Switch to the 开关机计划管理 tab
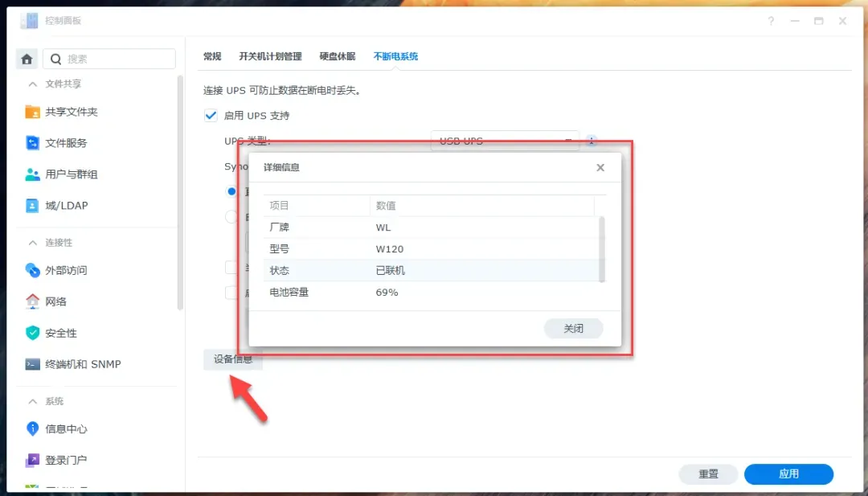868x496 pixels. click(x=270, y=56)
